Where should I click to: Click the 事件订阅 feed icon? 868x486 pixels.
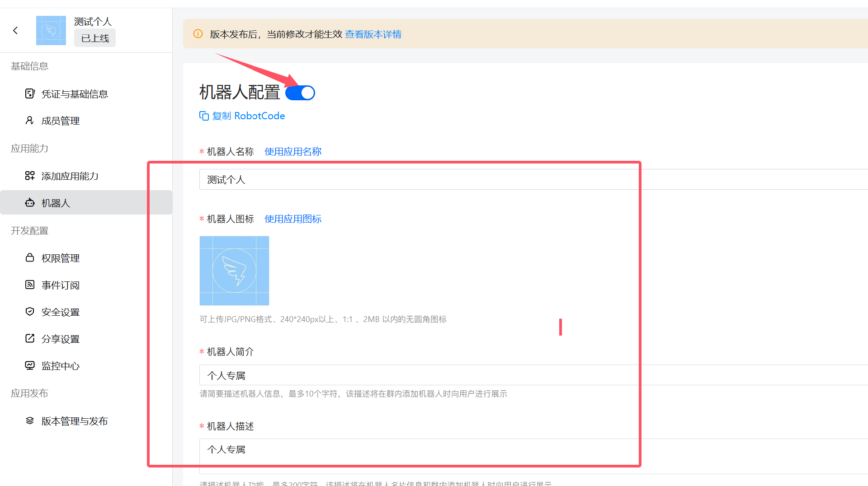[30, 285]
